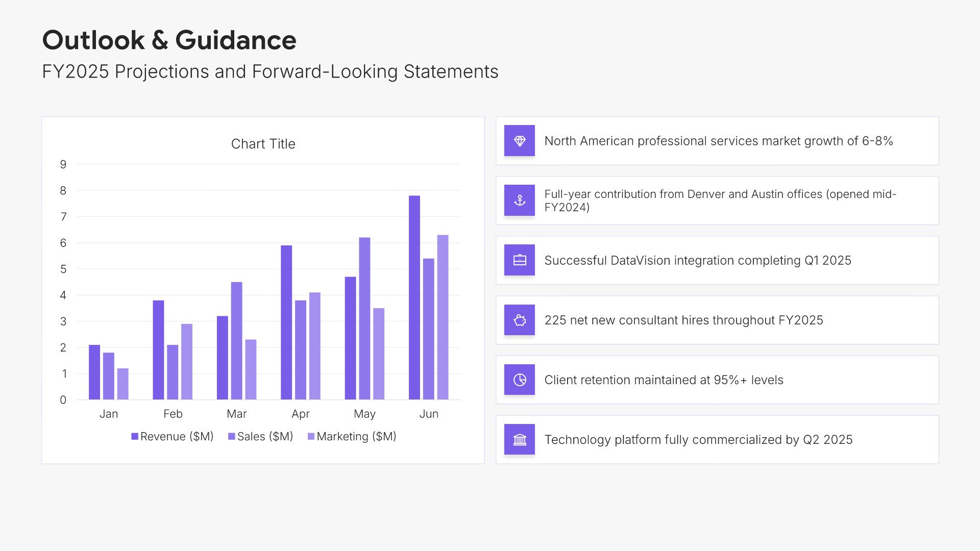The height and width of the screenshot is (551, 980).
Task: Select the Chart Title text
Action: (263, 144)
